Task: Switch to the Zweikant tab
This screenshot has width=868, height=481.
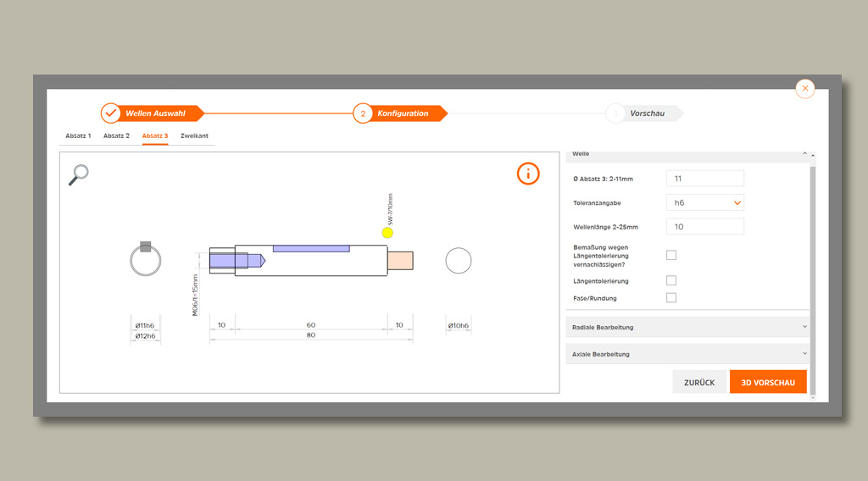Action: tap(194, 135)
